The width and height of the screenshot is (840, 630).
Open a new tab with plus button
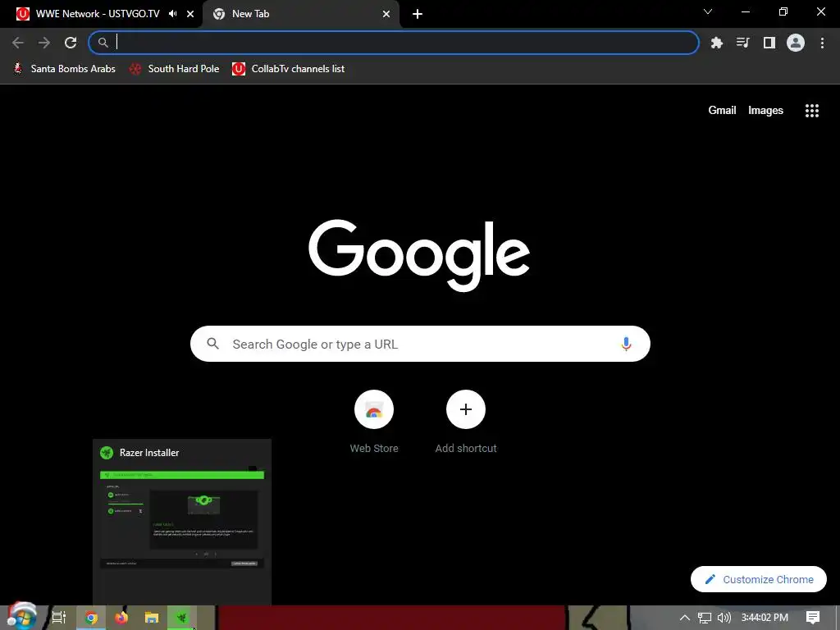tap(418, 14)
